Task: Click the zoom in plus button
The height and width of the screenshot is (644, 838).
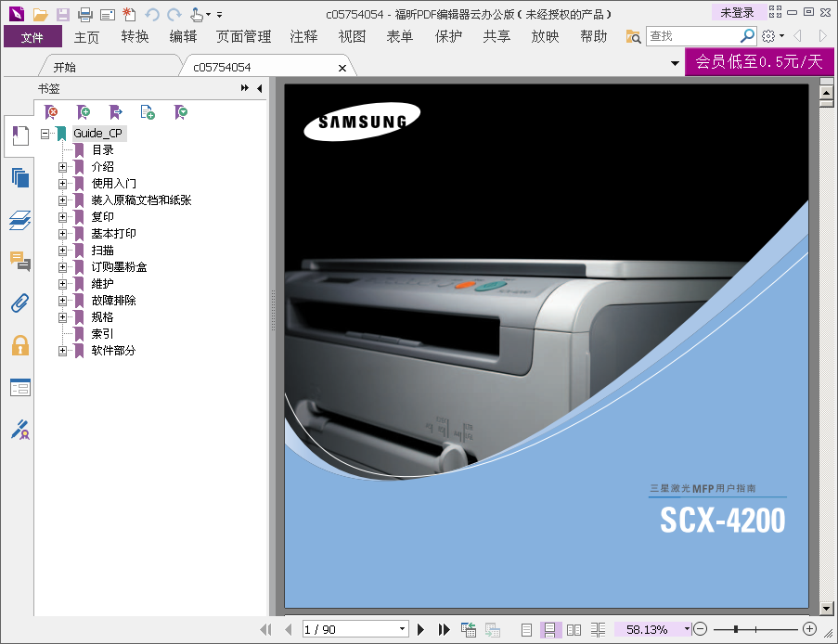Action: [809, 629]
